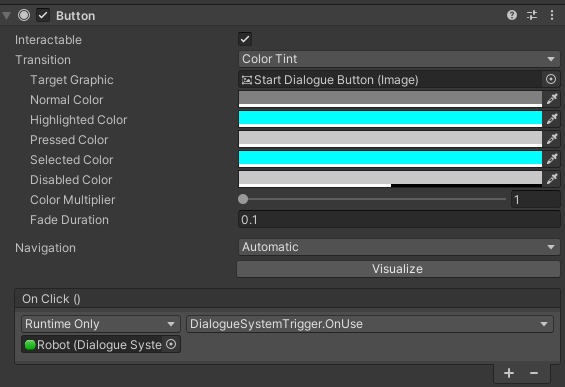
Task: Click the Visualize button
Action: pyautogui.click(x=398, y=269)
